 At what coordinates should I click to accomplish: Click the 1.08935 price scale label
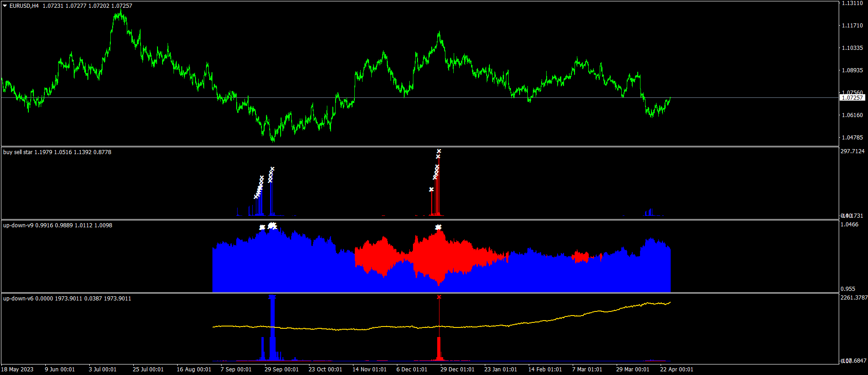coord(852,70)
